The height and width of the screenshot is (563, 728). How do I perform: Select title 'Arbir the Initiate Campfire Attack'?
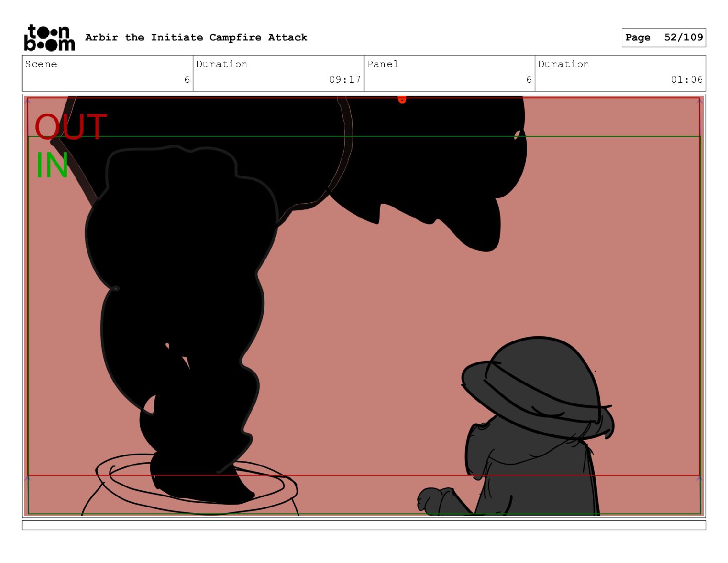tap(196, 37)
